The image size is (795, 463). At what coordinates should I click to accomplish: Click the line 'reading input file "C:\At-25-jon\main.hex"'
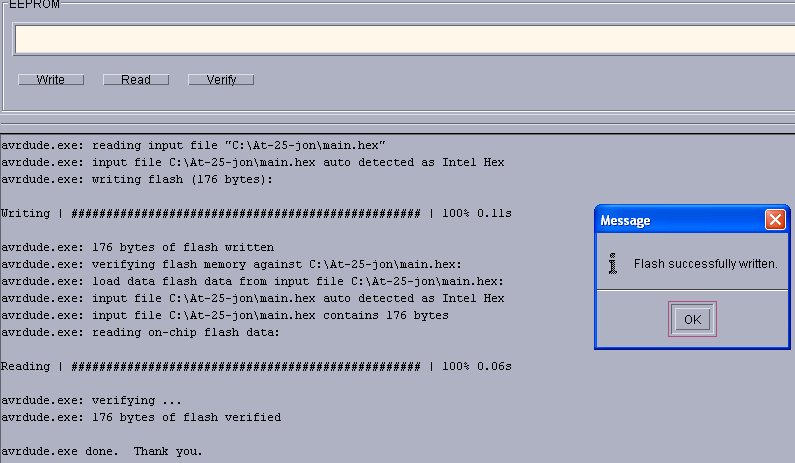tap(193, 146)
